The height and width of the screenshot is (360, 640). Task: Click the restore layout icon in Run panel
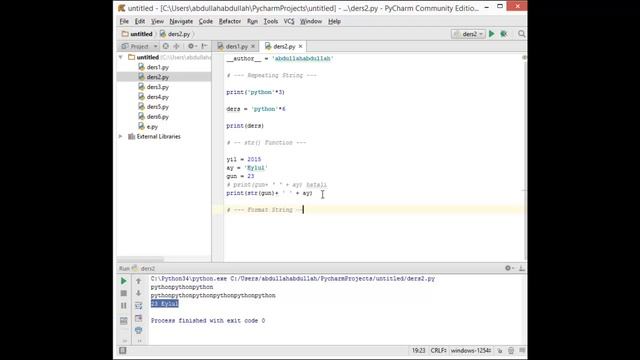click(124, 321)
